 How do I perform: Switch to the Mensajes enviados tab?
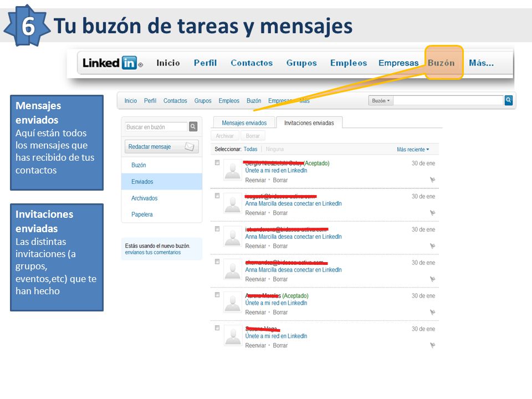coord(244,123)
